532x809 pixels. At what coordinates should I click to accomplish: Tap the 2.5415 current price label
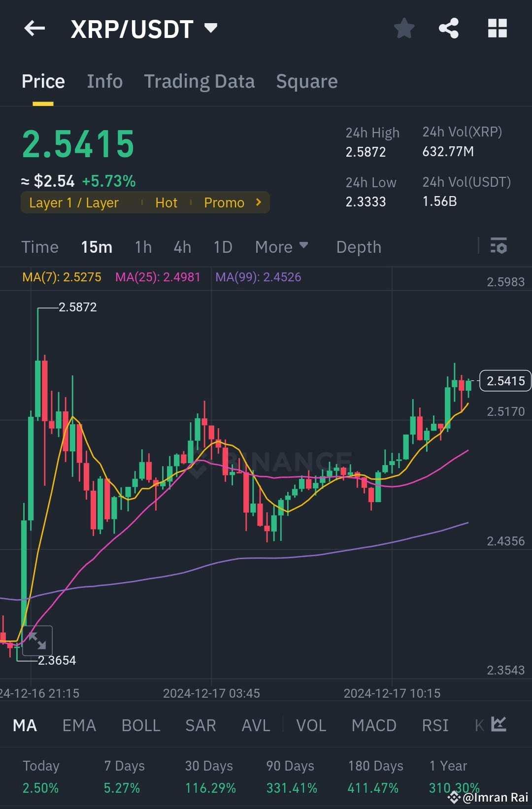[x=504, y=380]
